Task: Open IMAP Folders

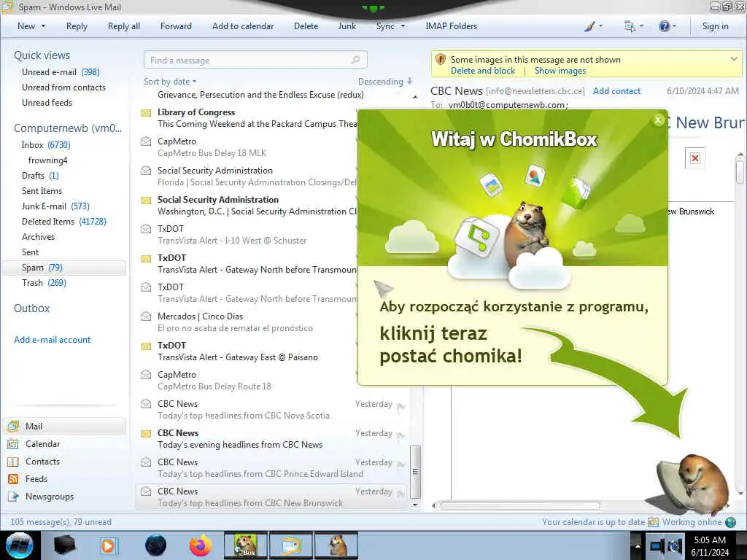Action: [451, 26]
